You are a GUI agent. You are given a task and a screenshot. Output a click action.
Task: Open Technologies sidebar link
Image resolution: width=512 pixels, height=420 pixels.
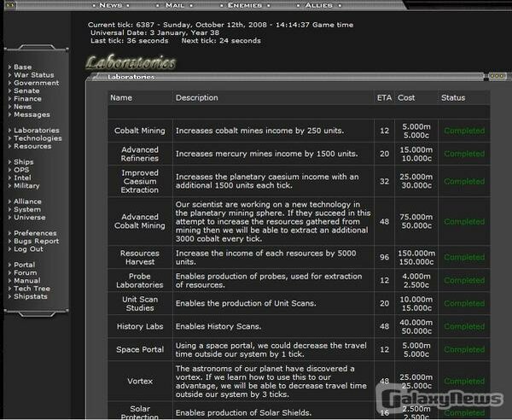[x=38, y=138]
